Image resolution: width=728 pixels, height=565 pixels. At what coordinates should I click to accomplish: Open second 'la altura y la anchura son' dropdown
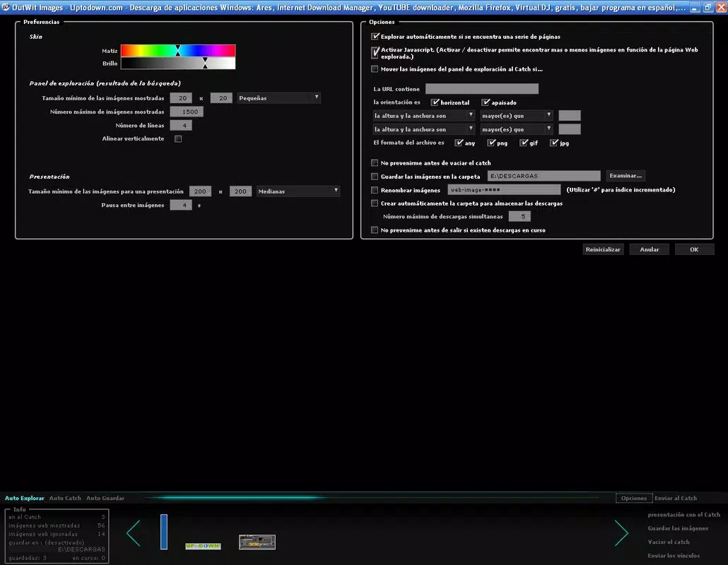[423, 129]
